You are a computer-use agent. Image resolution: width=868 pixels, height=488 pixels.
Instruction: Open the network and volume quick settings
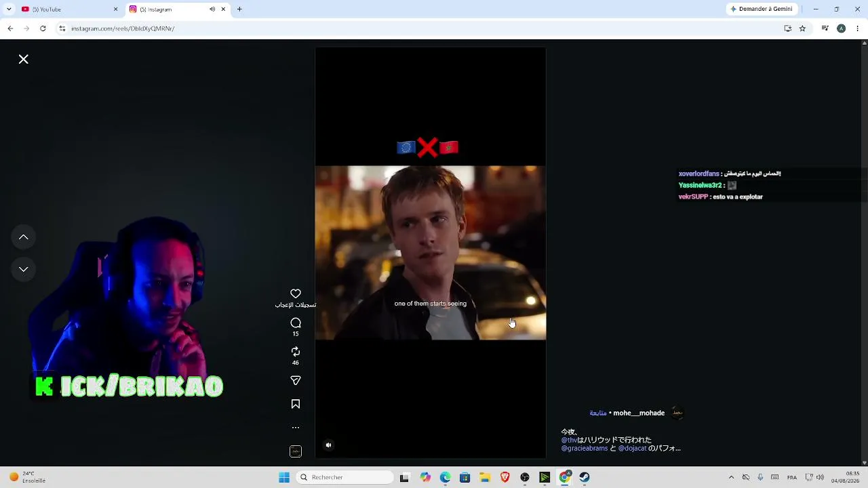click(814, 477)
